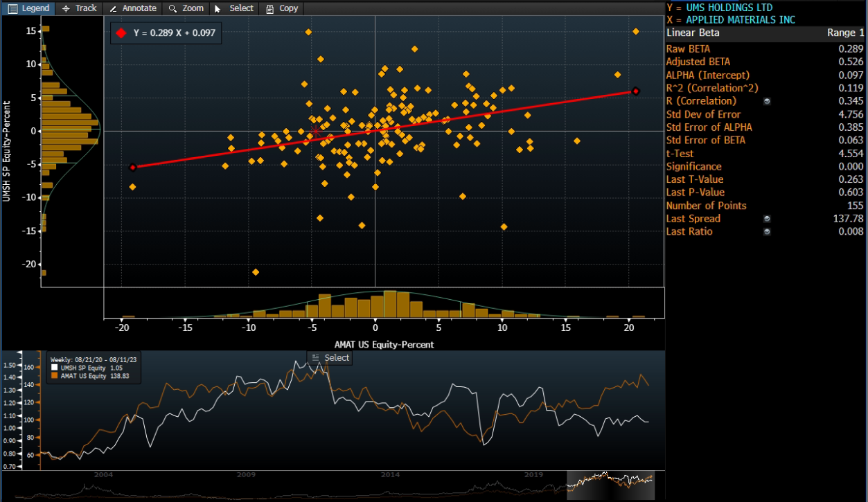
Task: Click the Select button above the weekly price chart
Action: pyautogui.click(x=330, y=358)
